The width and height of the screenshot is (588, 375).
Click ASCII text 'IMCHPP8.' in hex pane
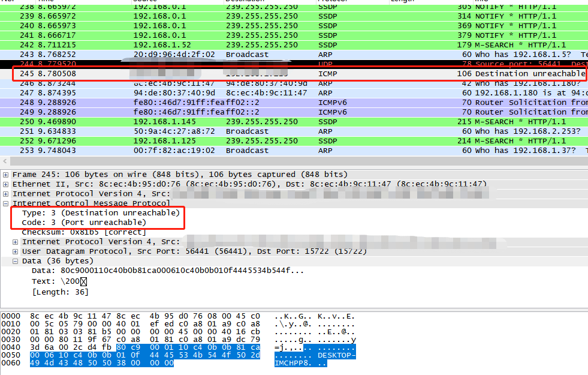[x=293, y=363]
